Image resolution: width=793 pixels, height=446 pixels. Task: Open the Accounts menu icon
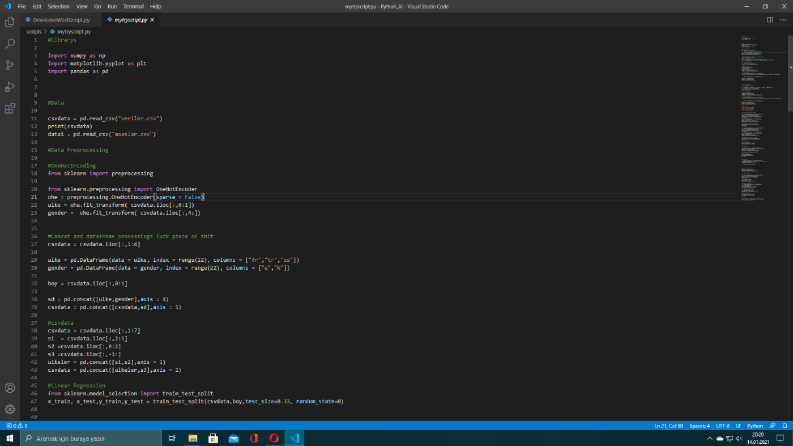(x=10, y=388)
